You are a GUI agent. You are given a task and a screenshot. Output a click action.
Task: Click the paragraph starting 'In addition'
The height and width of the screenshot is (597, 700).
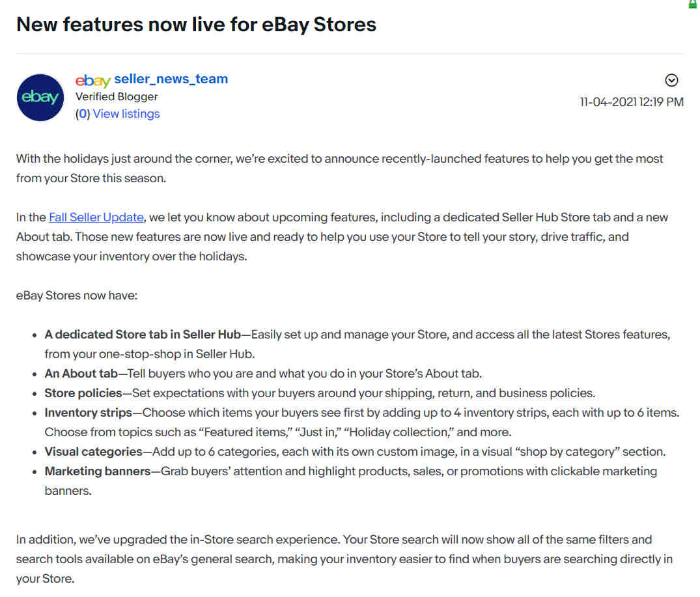pyautogui.click(x=344, y=559)
